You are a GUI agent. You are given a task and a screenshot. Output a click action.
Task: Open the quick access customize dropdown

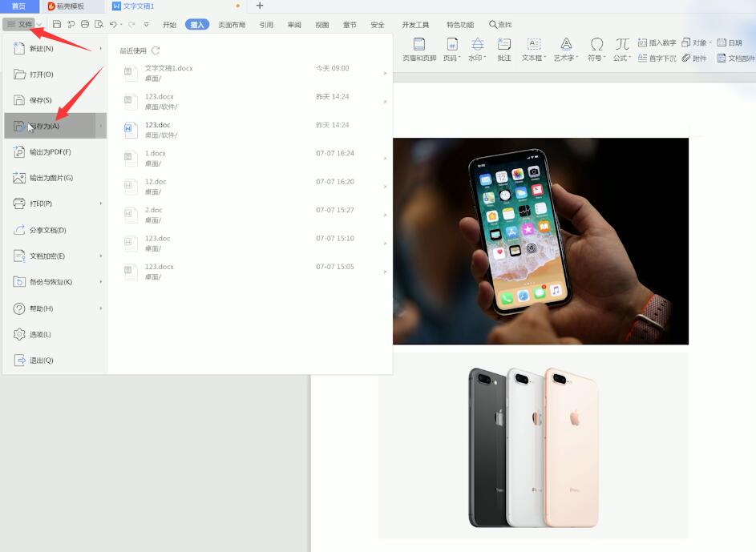(146, 24)
